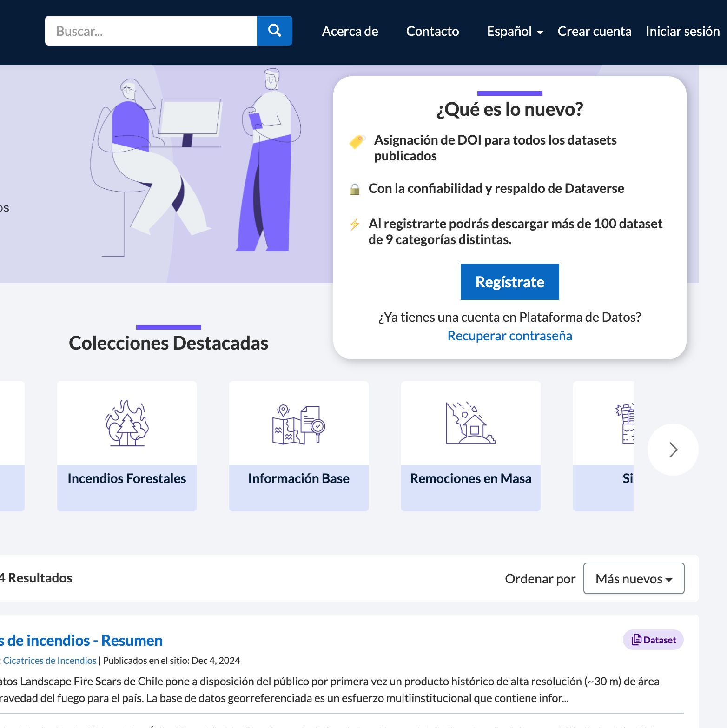Open the Remociones en Masa collection label
Viewport: 727px width, 728px height.
coord(471,478)
